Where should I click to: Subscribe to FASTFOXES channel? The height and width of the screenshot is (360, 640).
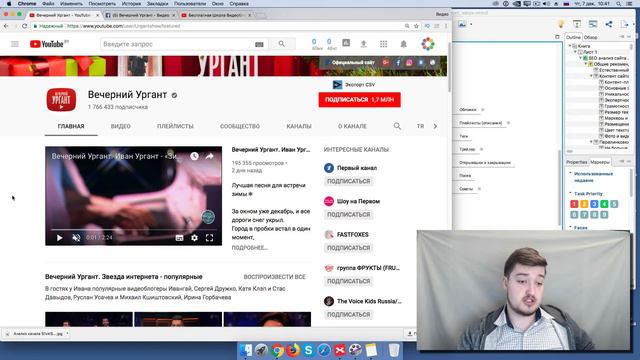pyautogui.click(x=349, y=248)
